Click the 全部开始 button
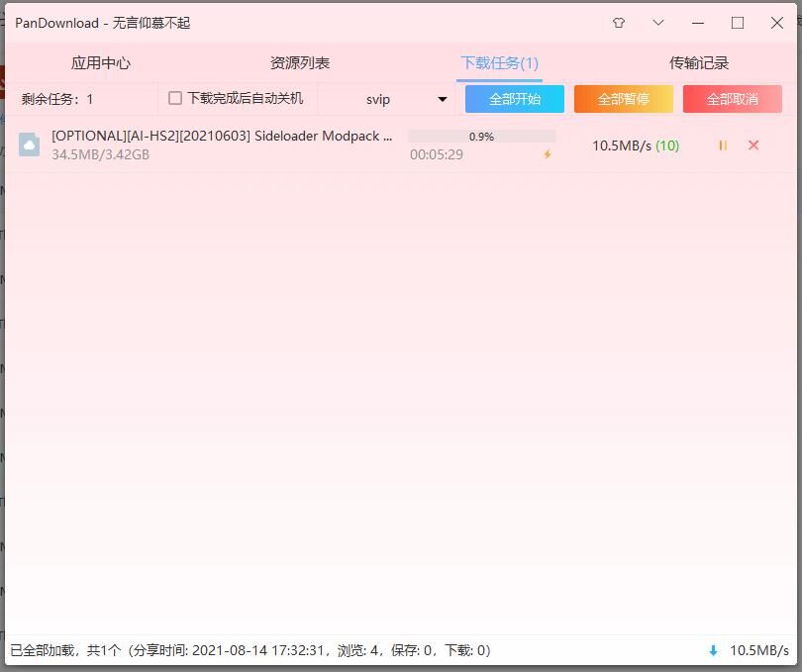802x672 pixels. coord(515,99)
